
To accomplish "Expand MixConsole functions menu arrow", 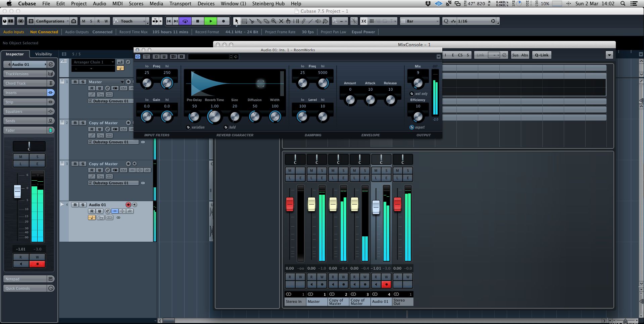I will click(x=609, y=55).
